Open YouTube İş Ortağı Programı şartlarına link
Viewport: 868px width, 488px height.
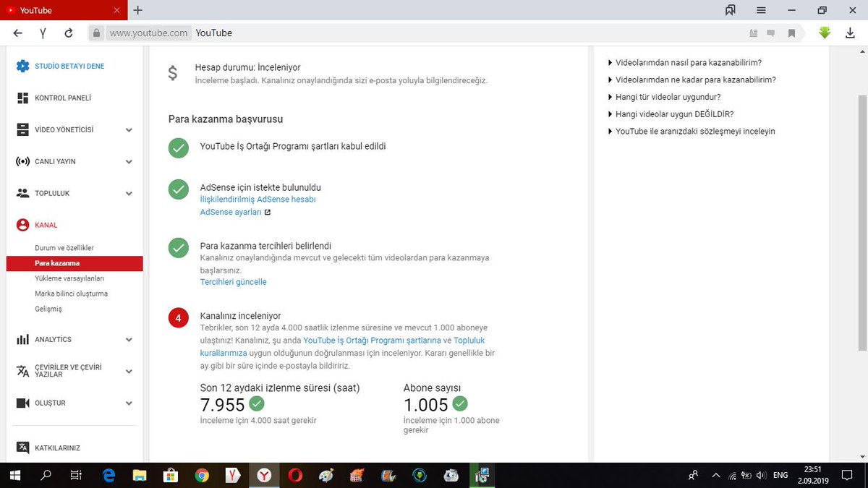pos(373,340)
